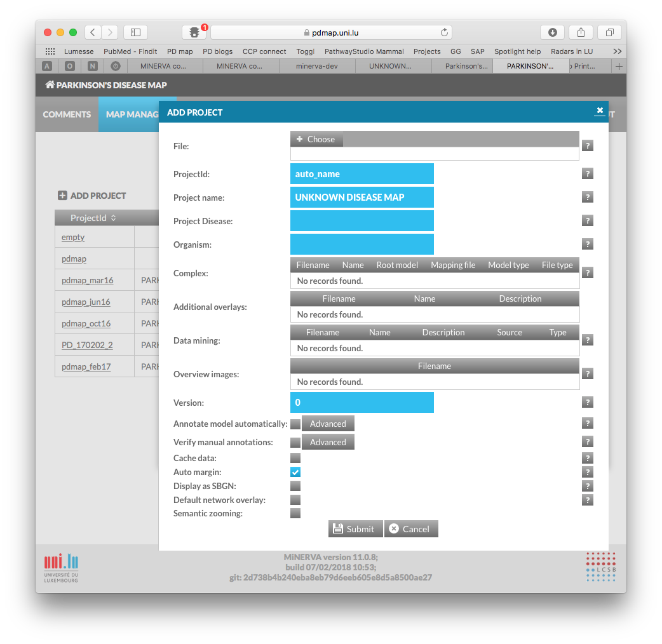Screen dimensions: 662x644
Task: Switch to the COMMENTS tab
Action: 67,114
